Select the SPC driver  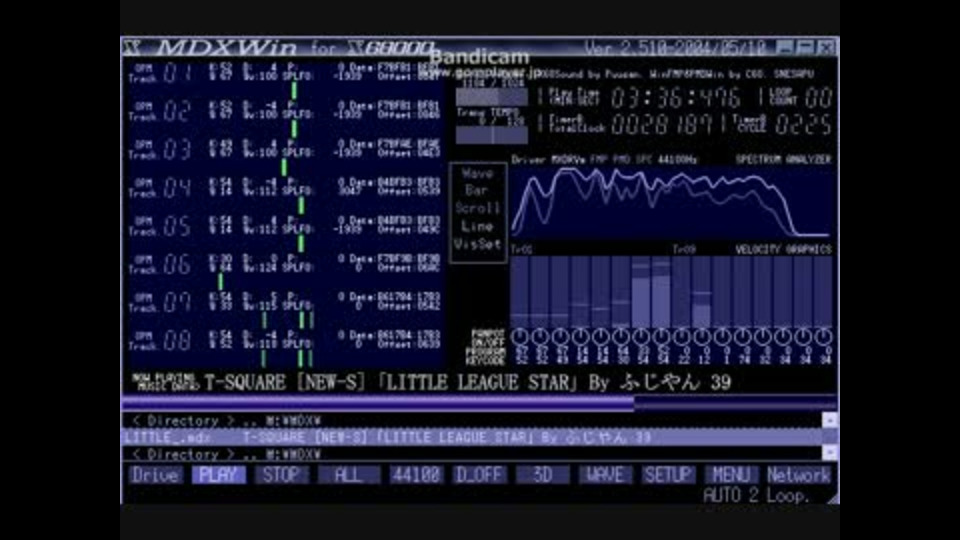click(x=643, y=160)
